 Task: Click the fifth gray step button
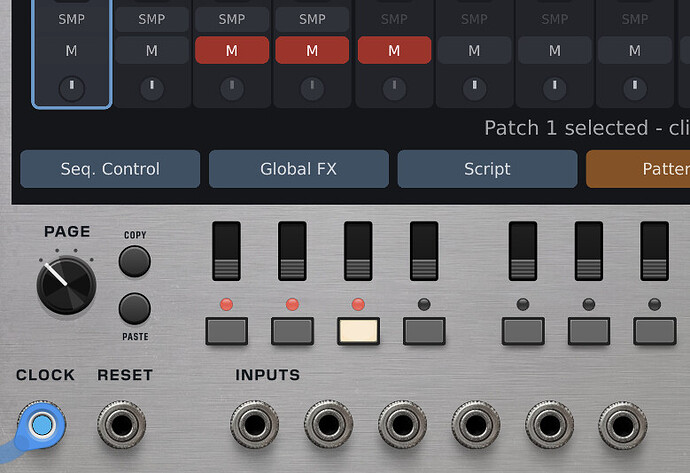tap(523, 331)
